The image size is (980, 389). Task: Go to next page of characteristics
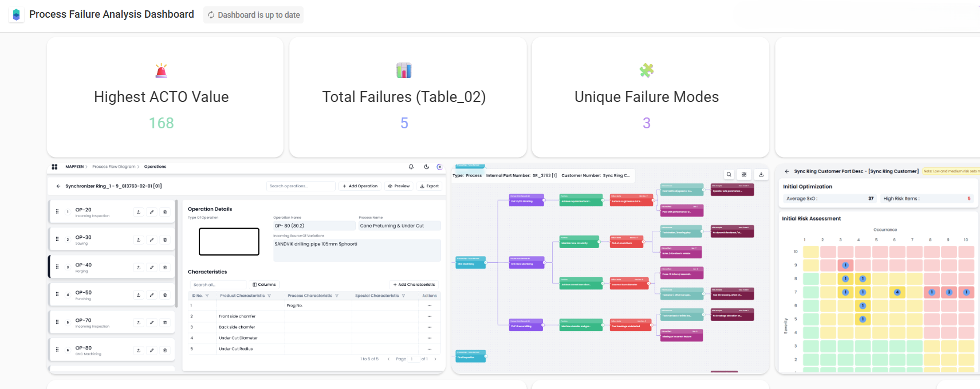[x=435, y=359]
